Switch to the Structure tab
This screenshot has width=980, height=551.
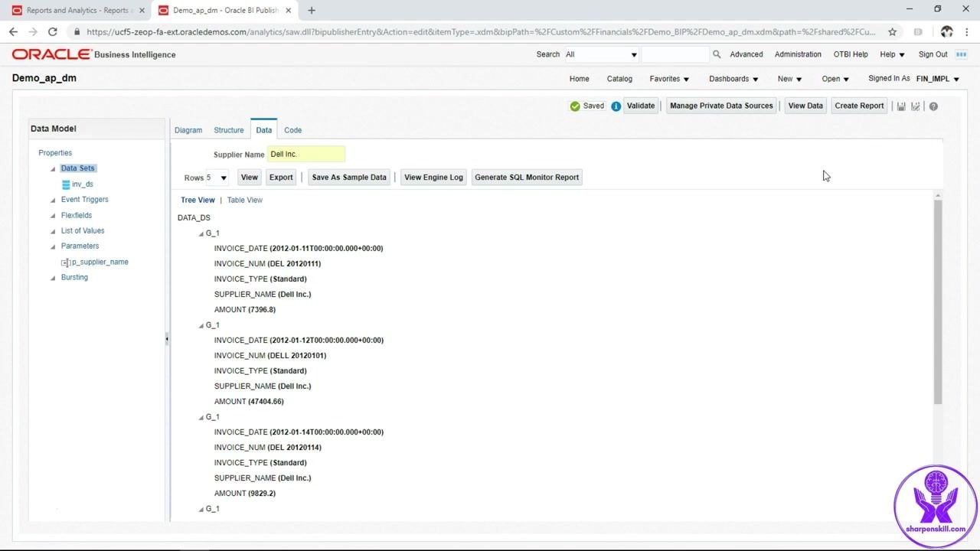point(229,130)
